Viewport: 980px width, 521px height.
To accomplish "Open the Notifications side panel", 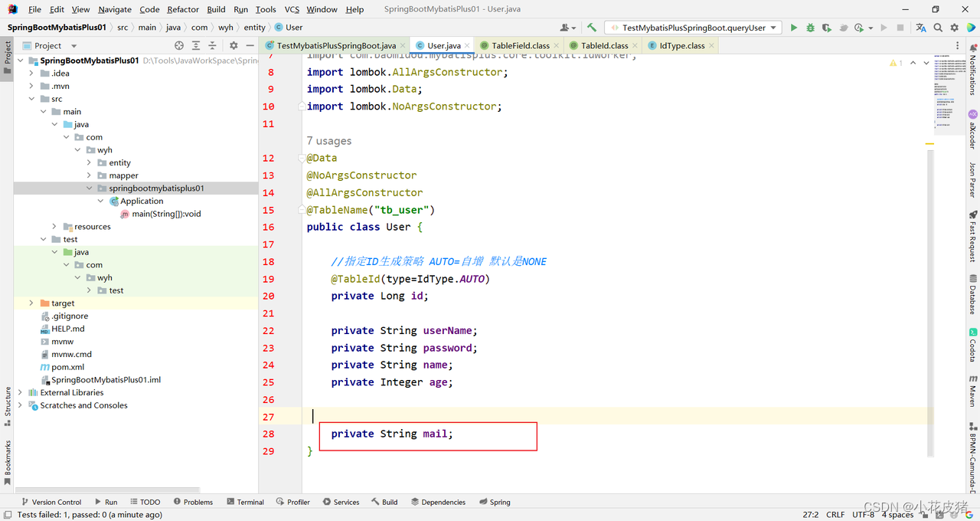I will click(x=973, y=69).
